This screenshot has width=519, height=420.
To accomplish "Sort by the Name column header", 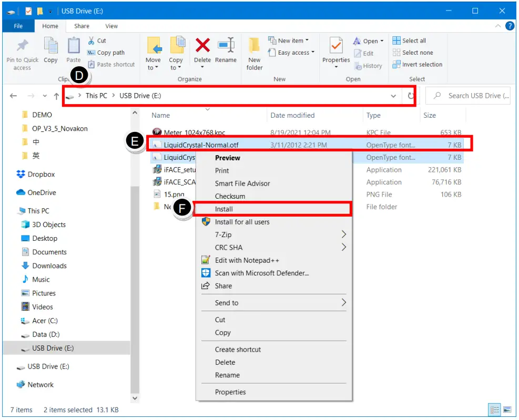I will [160, 116].
